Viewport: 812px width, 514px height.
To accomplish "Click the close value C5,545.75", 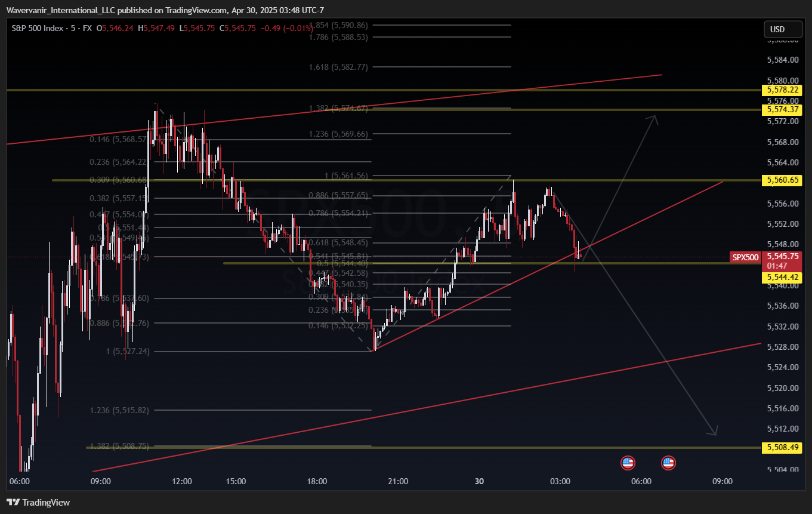I will [x=237, y=28].
